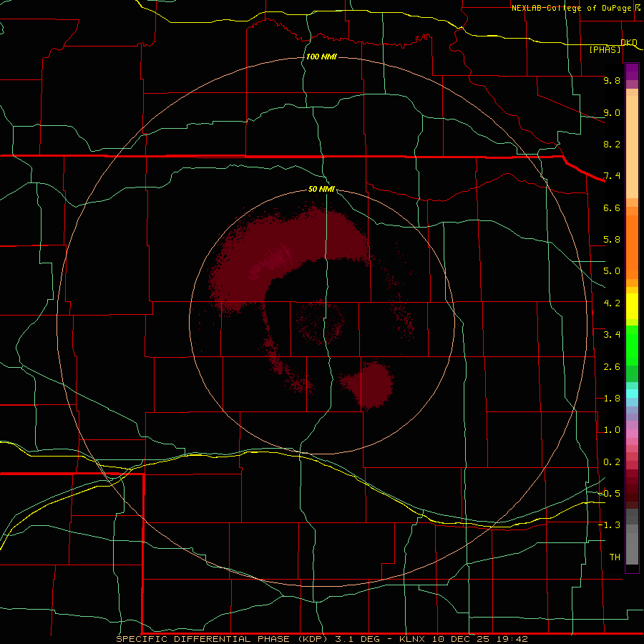Click the TH label on the color scale
The image size is (644, 644).
click(x=615, y=557)
